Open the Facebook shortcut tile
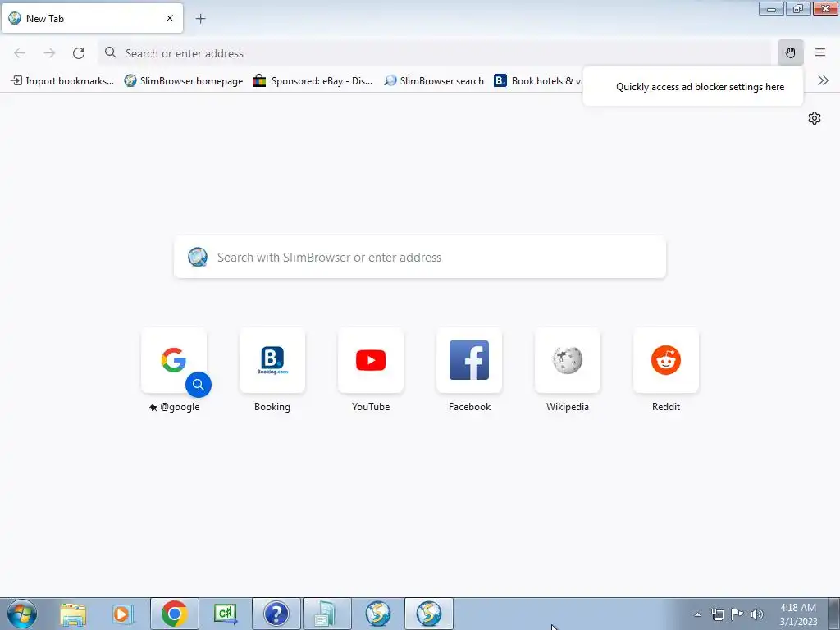This screenshot has width=840, height=630. click(x=469, y=360)
